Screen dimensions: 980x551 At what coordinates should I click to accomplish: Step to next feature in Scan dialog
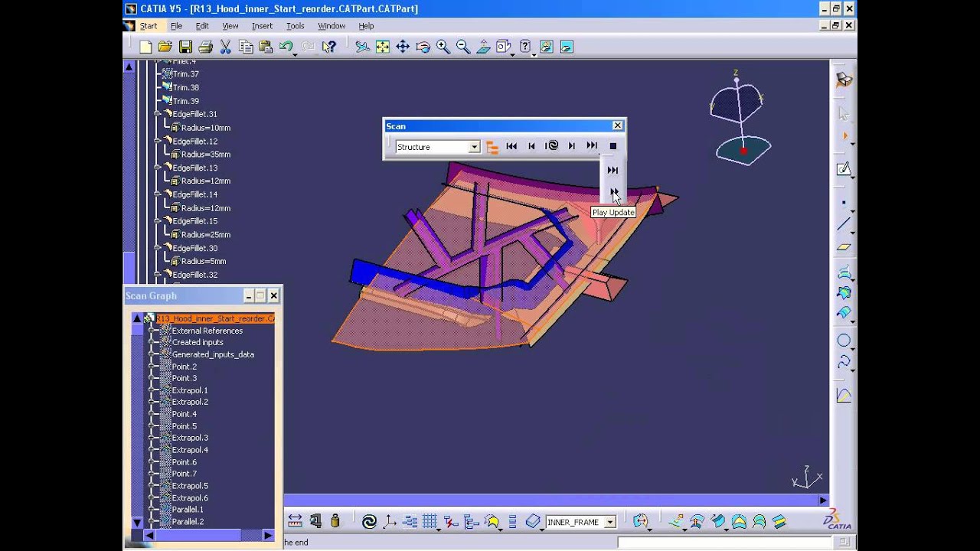click(571, 146)
